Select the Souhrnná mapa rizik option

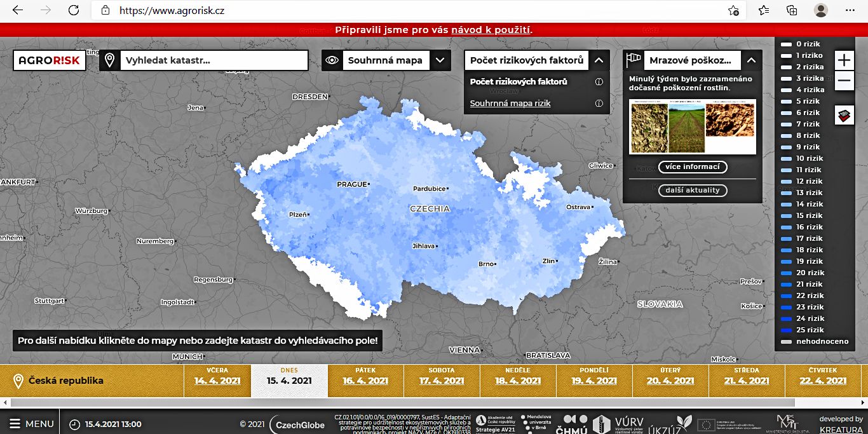(510, 104)
